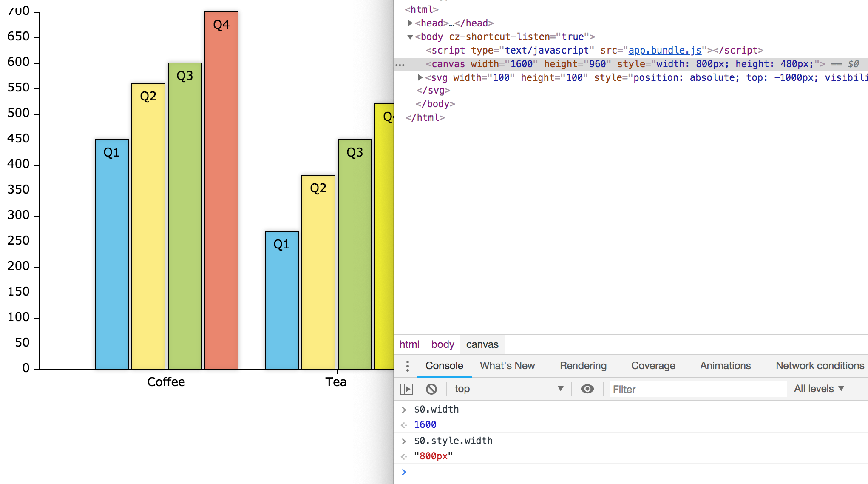Expand the head element
The image size is (868, 484).
[410, 23]
